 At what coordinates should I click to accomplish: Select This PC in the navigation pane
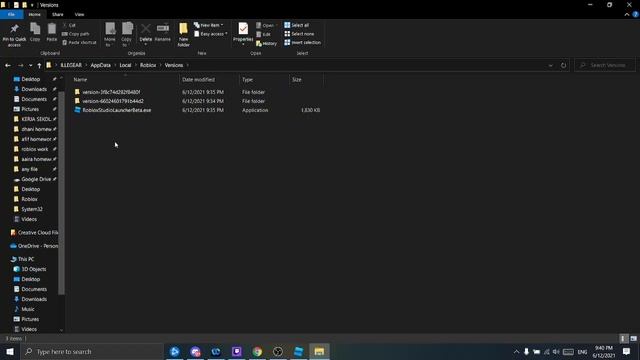pos(26,259)
